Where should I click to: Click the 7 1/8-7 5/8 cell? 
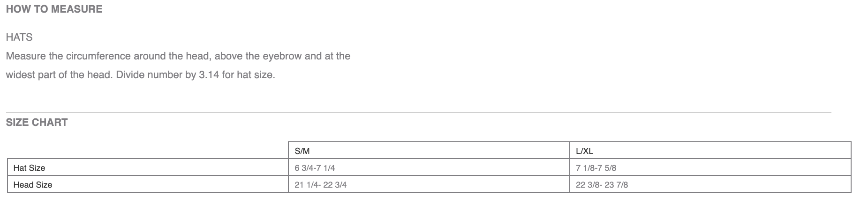point(710,168)
